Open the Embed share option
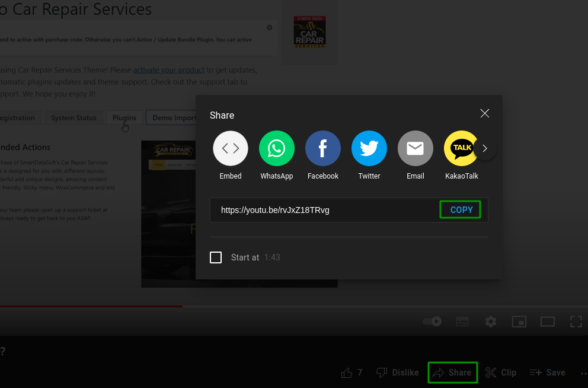This screenshot has width=588, height=388. 230,148
